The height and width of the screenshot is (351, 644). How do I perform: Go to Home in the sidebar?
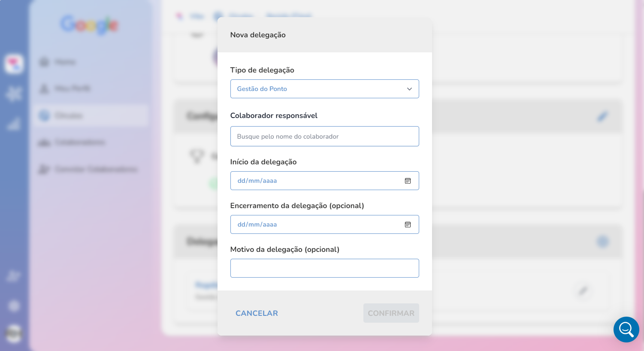58,62
